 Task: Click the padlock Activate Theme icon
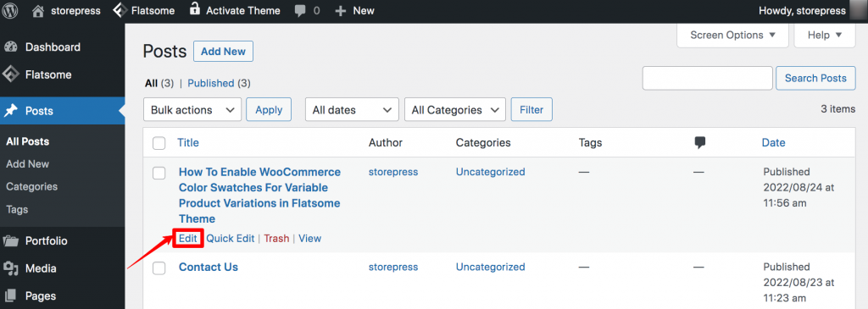pyautogui.click(x=194, y=9)
